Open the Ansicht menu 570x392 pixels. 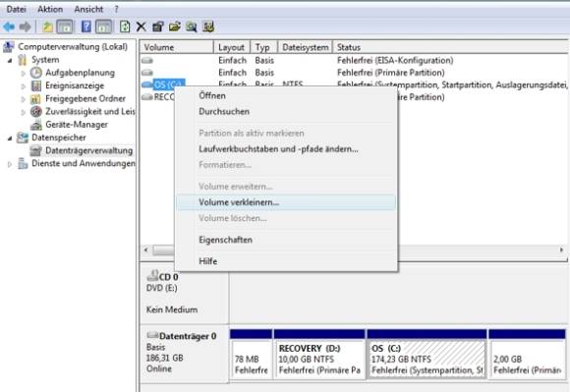[88, 9]
